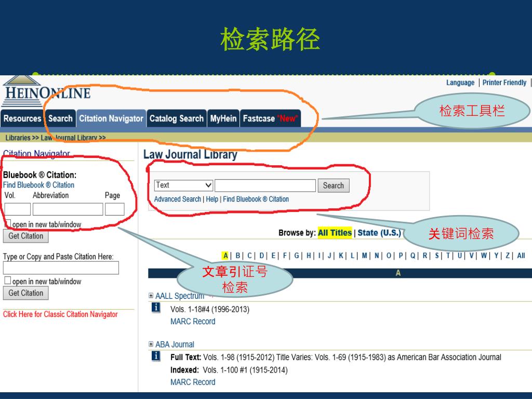Open Find Bluebook Citation link below search box
Image resolution: width=532 pixels, height=399 pixels.
click(x=256, y=199)
